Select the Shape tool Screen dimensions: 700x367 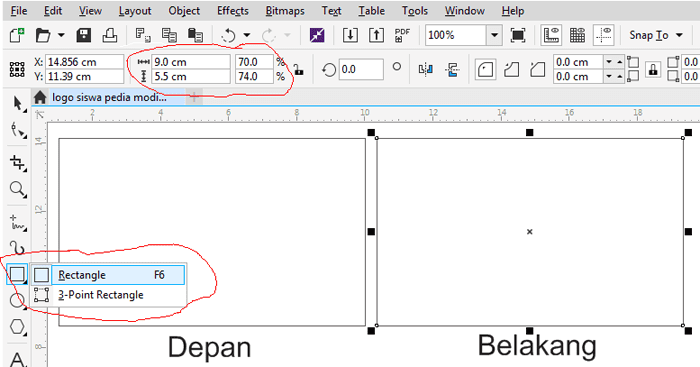18,130
